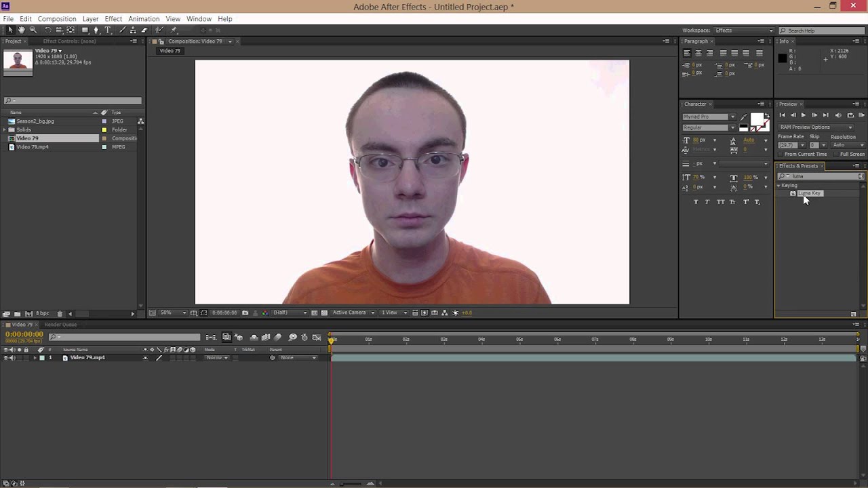Screen dimensions: 868x488
Task: Toggle transparency grid in Composition viewer
Action: [325, 312]
